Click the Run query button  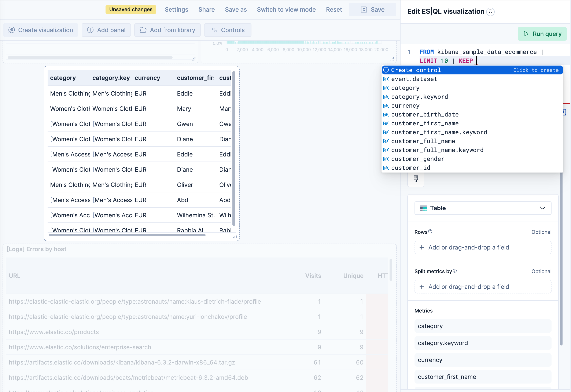542,34
